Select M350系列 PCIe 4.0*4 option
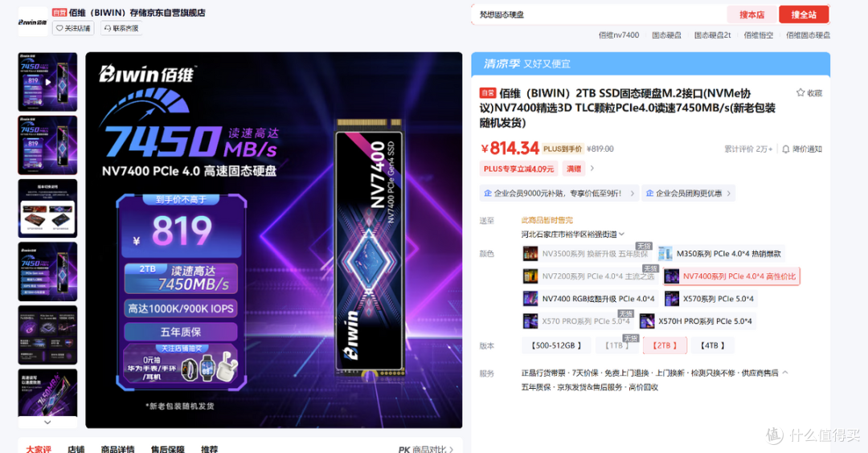 [x=721, y=253]
